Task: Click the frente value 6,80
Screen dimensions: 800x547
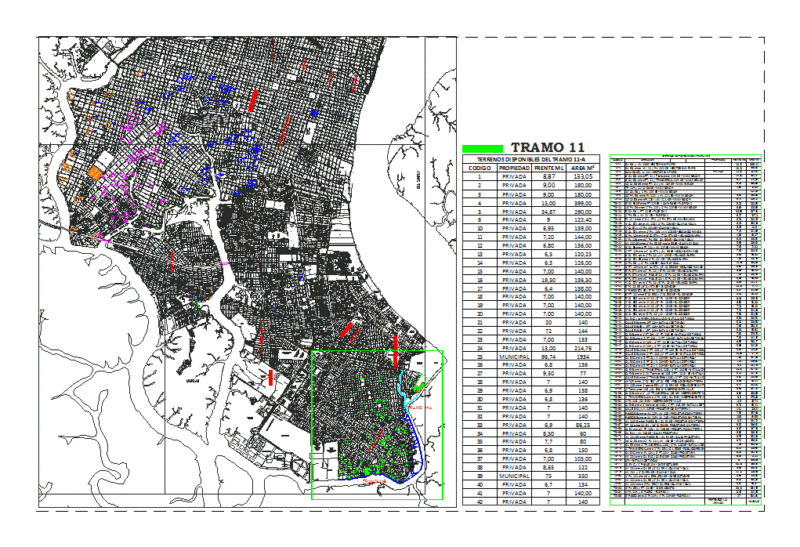Action: point(548,245)
